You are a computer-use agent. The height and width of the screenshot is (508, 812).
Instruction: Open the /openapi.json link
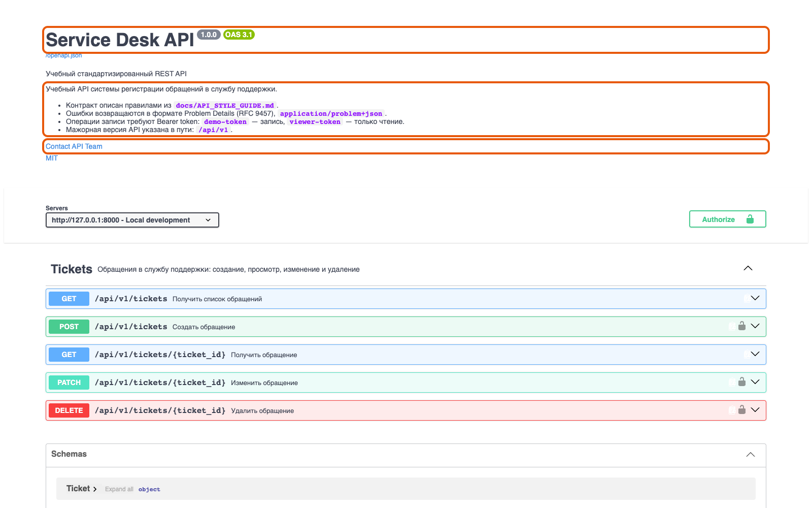64,55
